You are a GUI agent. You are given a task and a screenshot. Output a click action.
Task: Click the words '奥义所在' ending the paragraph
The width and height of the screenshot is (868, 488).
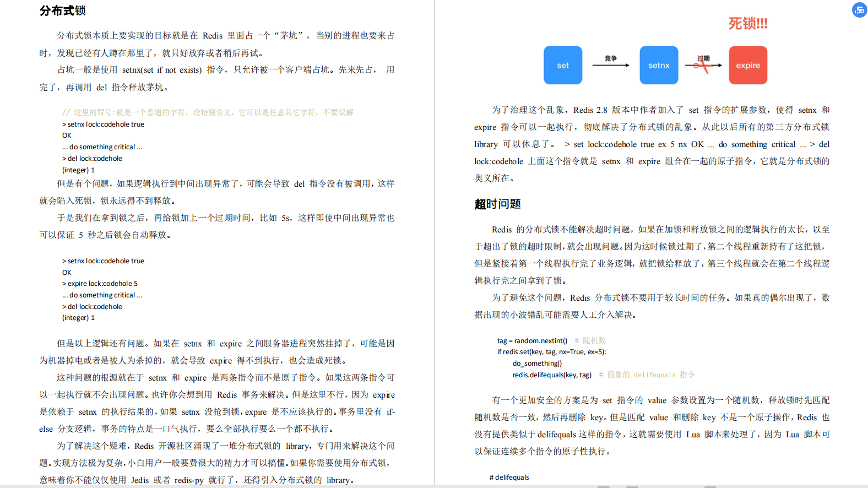coord(492,178)
